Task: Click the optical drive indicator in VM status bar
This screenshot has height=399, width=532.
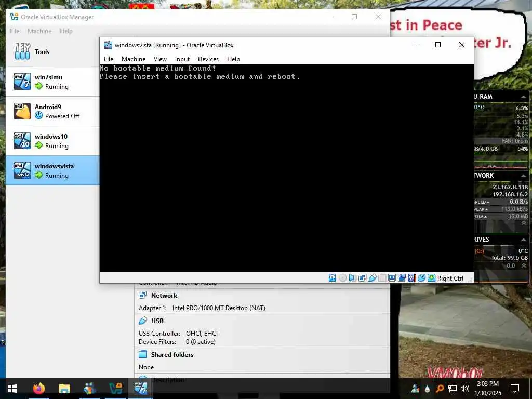Action: pos(343,278)
